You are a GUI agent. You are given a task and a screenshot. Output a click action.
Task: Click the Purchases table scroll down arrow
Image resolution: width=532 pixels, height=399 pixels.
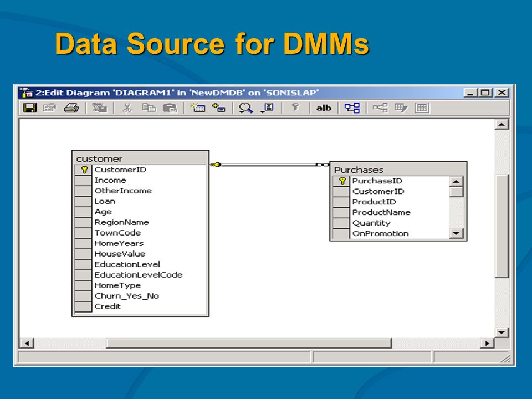click(x=456, y=233)
